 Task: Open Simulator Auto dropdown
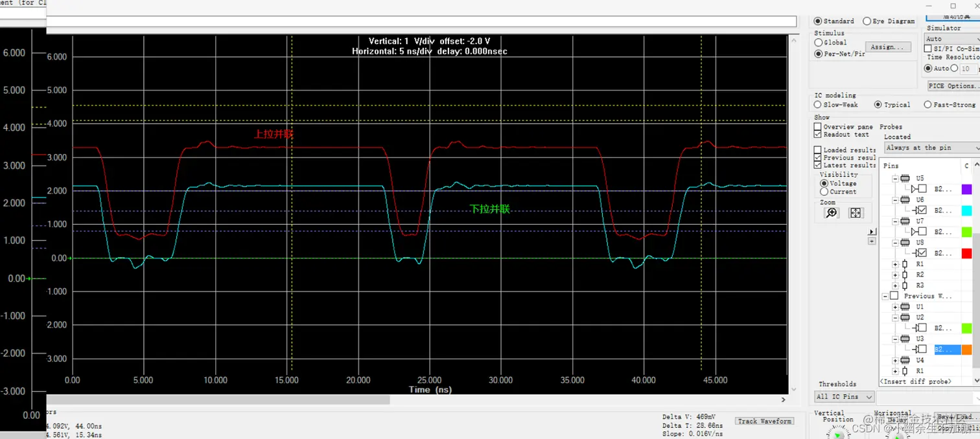(x=952, y=39)
